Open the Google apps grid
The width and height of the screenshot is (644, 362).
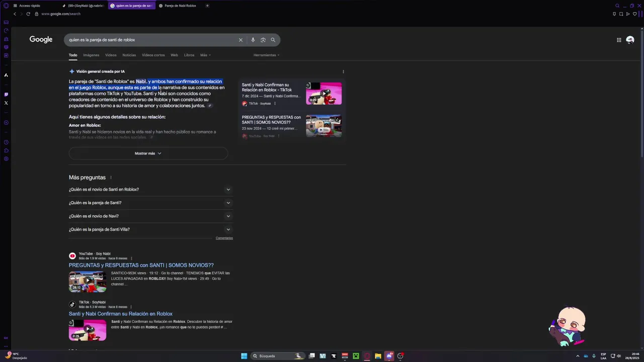coord(619,40)
